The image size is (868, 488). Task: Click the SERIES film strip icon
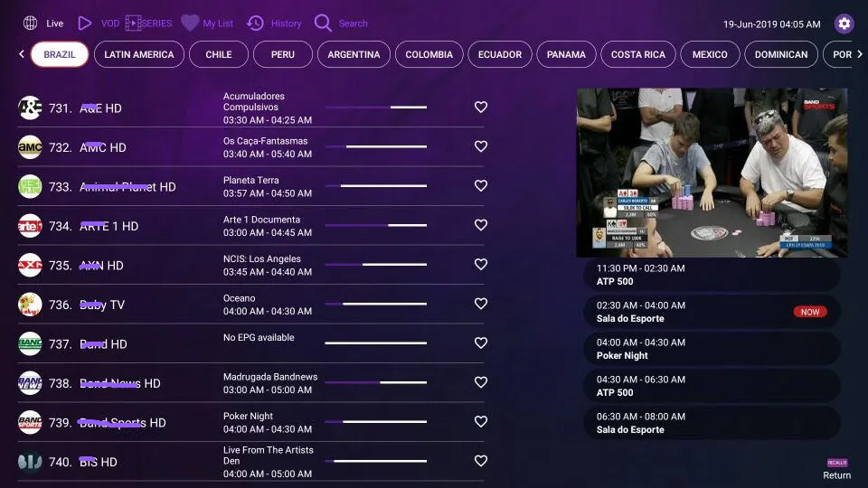(x=133, y=23)
